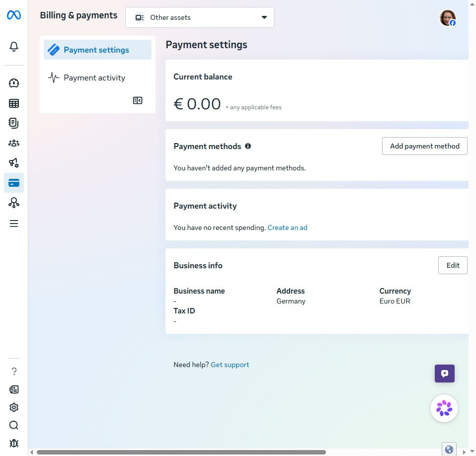Open the profile avatar menu
The width and height of the screenshot is (476, 456).
[448, 18]
